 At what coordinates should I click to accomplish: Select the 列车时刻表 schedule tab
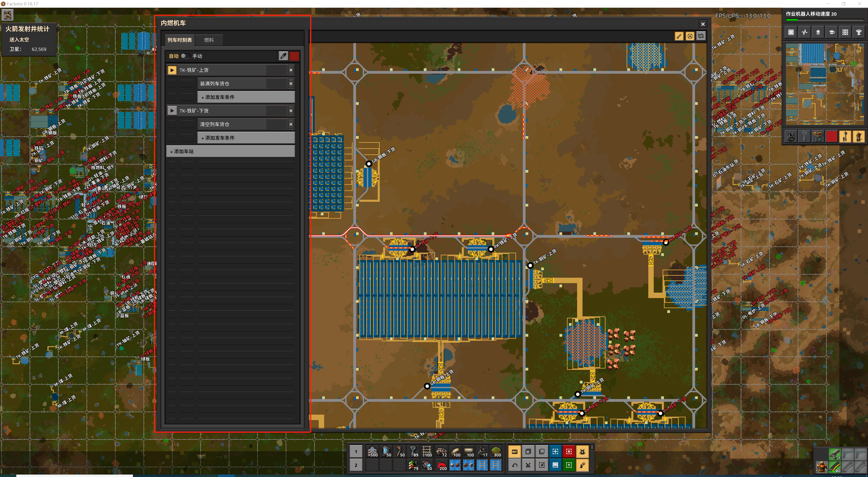pyautogui.click(x=180, y=40)
